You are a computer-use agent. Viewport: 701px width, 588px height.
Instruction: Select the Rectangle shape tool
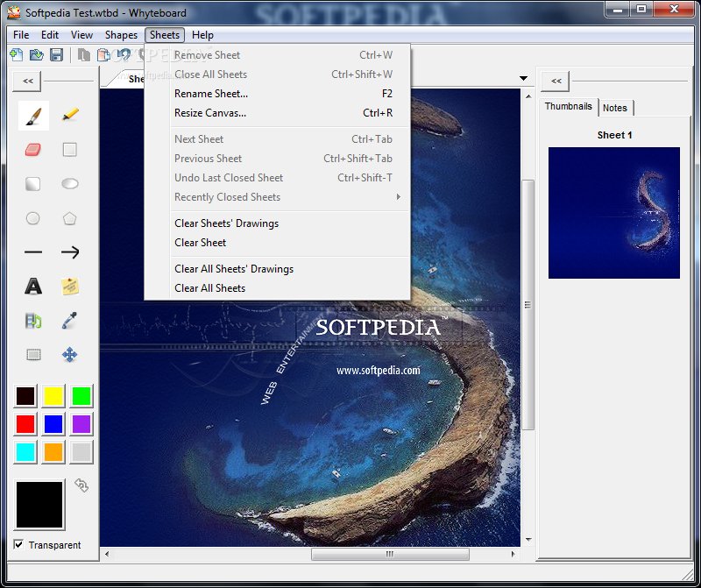coord(70,149)
